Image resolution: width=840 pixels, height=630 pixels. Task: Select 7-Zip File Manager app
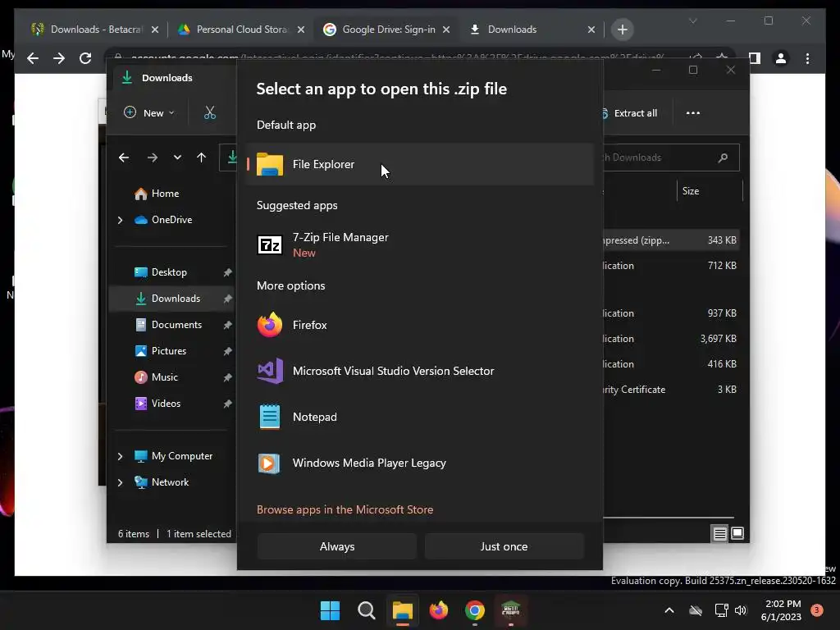pyautogui.click(x=420, y=244)
